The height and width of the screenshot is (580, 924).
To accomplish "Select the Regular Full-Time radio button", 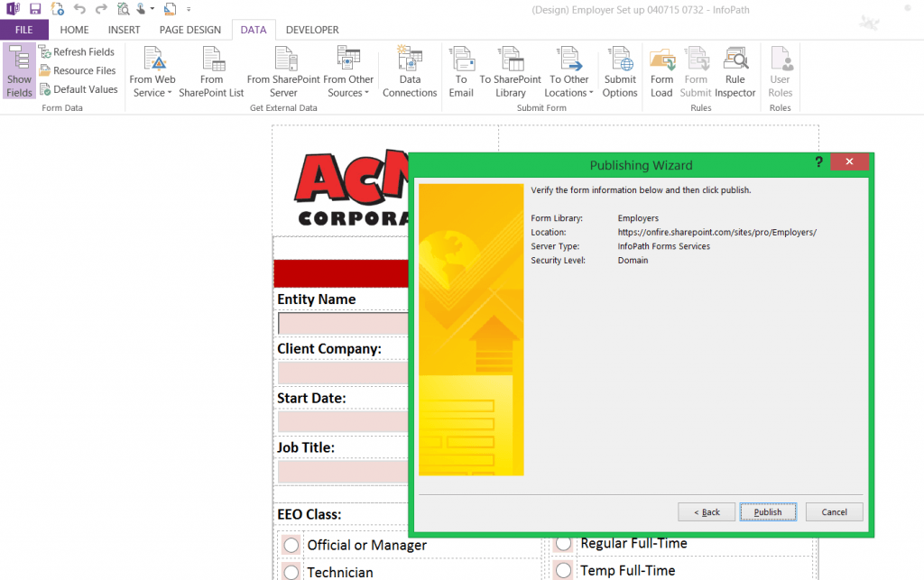I will click(x=564, y=543).
